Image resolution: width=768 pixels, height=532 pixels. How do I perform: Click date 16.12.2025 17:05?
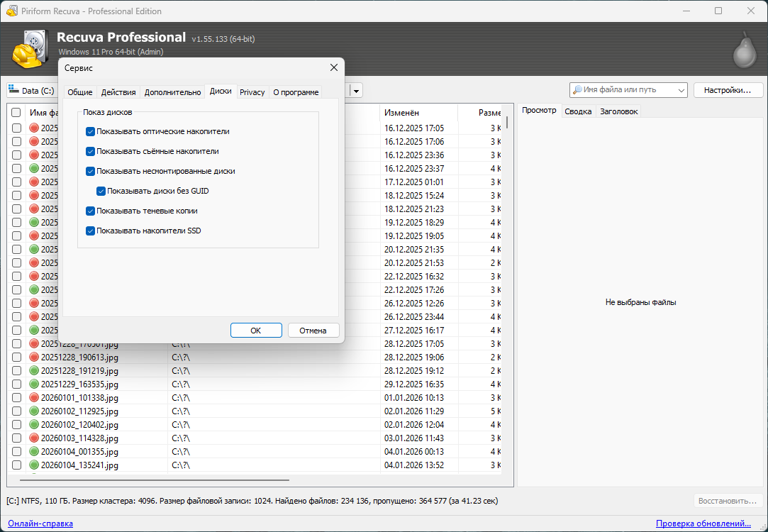(x=414, y=128)
